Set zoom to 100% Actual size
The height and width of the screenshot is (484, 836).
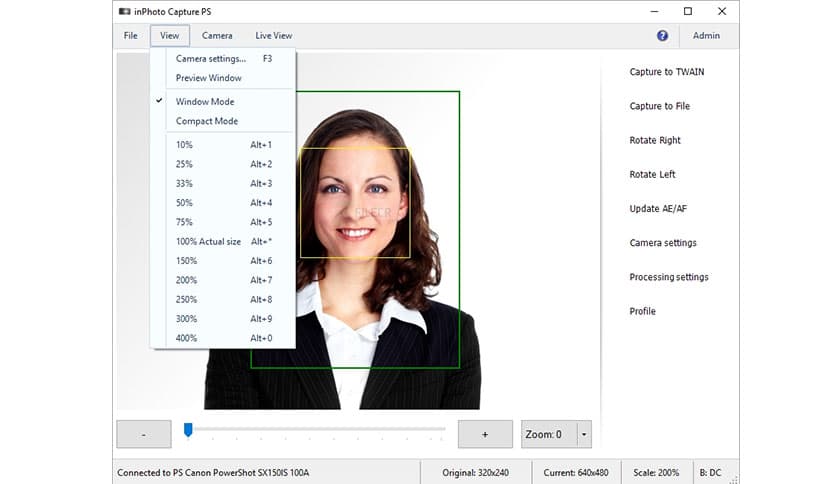[208, 242]
